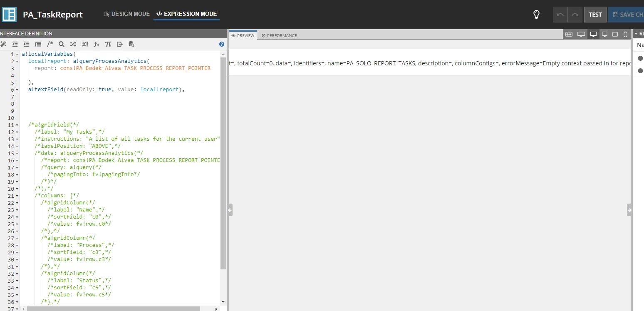
Task: Click the decrease indent toolbar icon
Action: 15,44
